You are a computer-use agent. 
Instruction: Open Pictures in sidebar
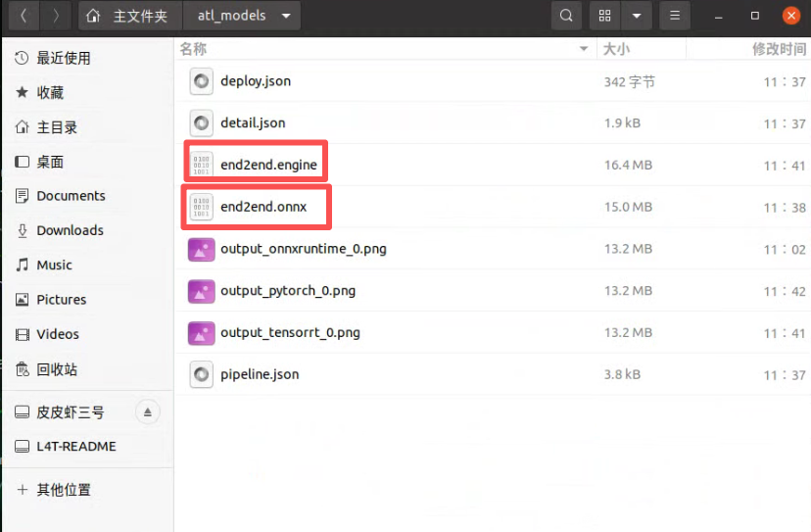(88, 300)
